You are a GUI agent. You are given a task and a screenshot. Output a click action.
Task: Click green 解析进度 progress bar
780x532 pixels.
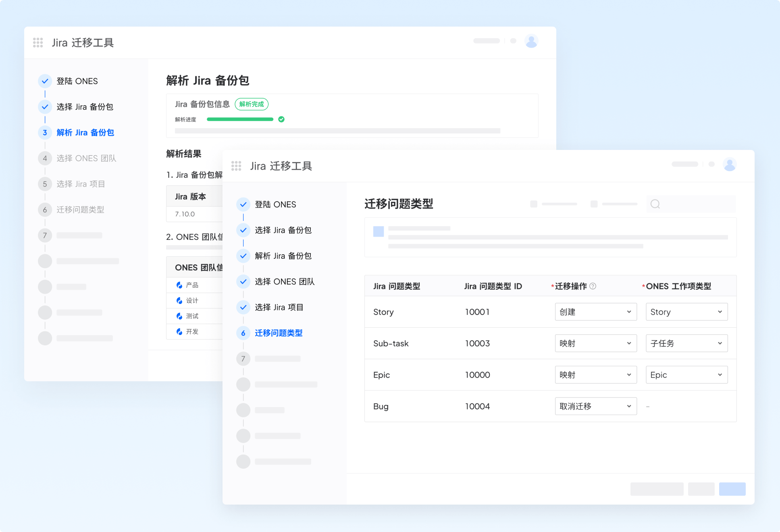240,119
